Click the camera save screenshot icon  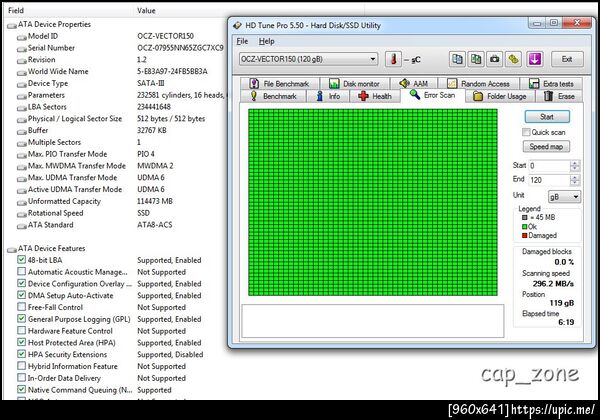click(x=495, y=59)
